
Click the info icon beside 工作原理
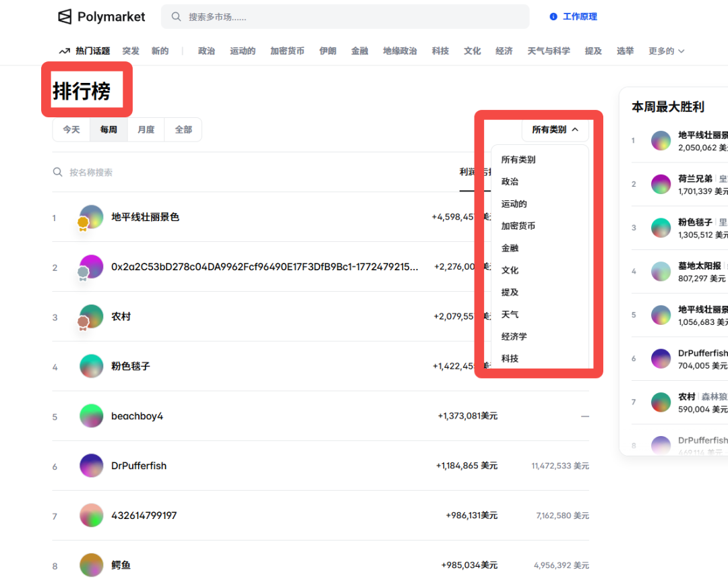pyautogui.click(x=553, y=17)
